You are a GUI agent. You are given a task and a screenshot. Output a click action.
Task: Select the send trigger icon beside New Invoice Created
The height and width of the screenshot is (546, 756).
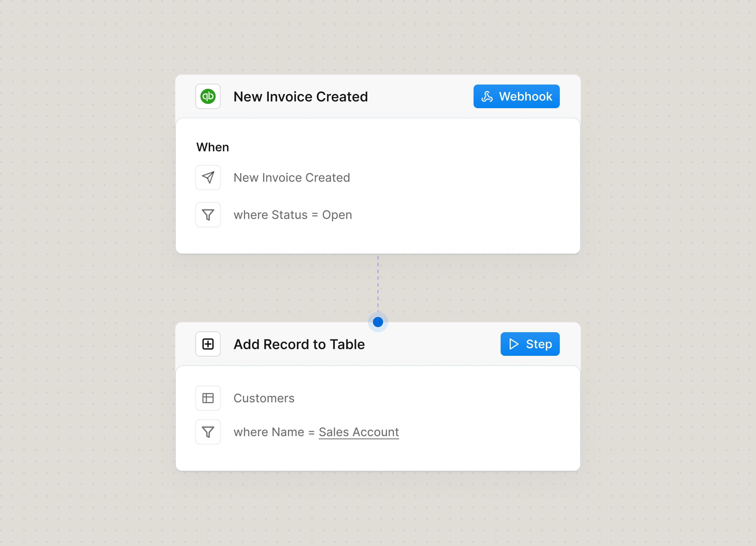(208, 177)
